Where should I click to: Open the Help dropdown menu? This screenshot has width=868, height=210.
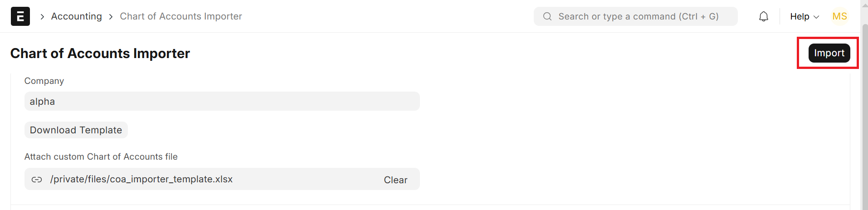(800, 17)
